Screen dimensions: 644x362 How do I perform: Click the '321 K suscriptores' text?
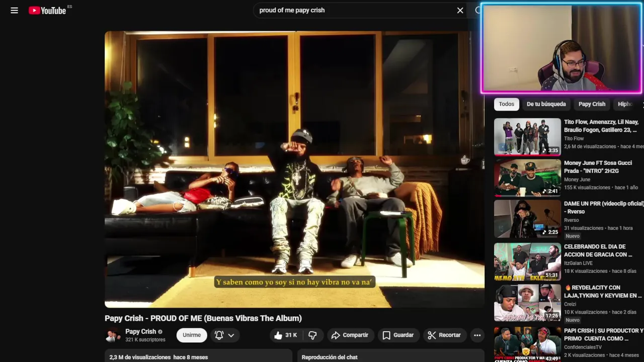click(x=145, y=340)
